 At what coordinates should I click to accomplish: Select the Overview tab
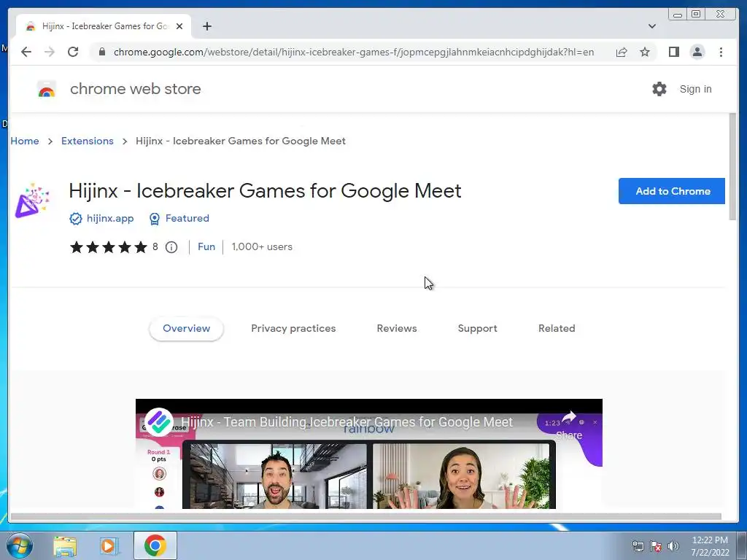click(186, 328)
